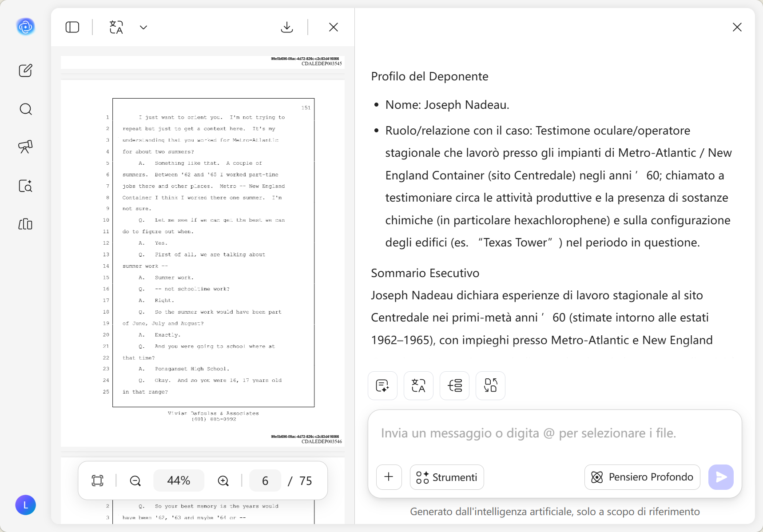
Task: Open user profile avatar L
Action: coord(26,505)
